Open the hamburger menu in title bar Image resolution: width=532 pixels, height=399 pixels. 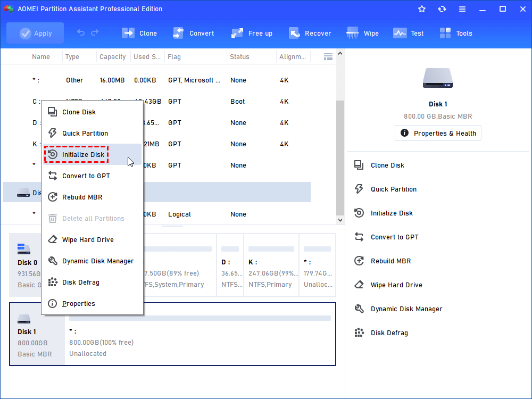[x=462, y=9]
